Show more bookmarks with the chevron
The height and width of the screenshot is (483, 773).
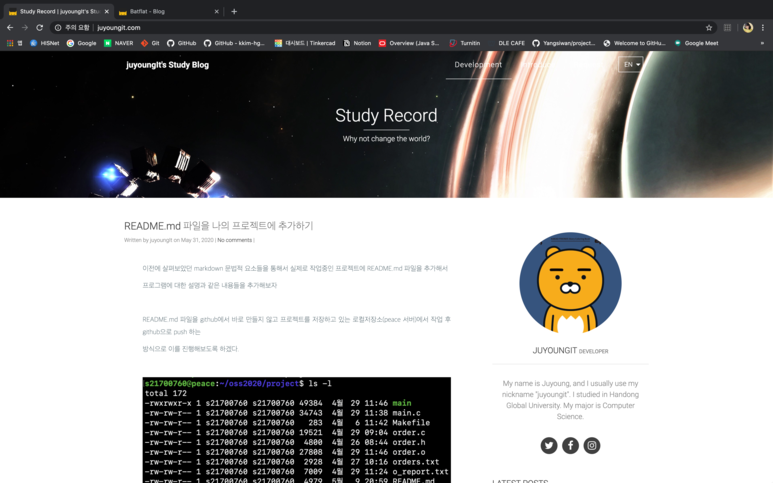[x=762, y=43]
